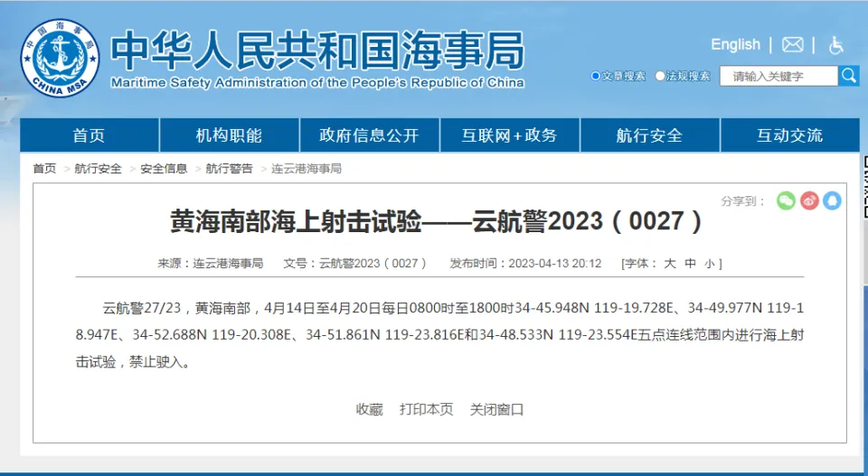
Task: Switch to the English site
Action: (x=735, y=44)
